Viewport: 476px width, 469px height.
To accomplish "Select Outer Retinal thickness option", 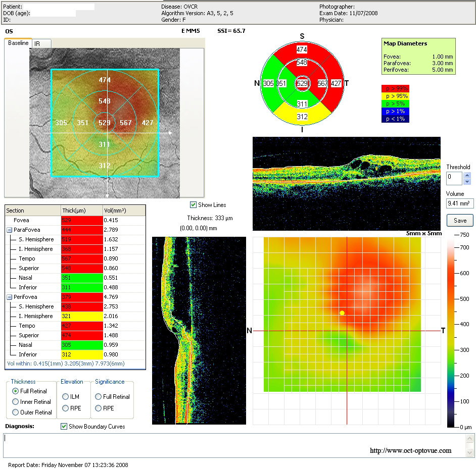I will coord(15,412).
